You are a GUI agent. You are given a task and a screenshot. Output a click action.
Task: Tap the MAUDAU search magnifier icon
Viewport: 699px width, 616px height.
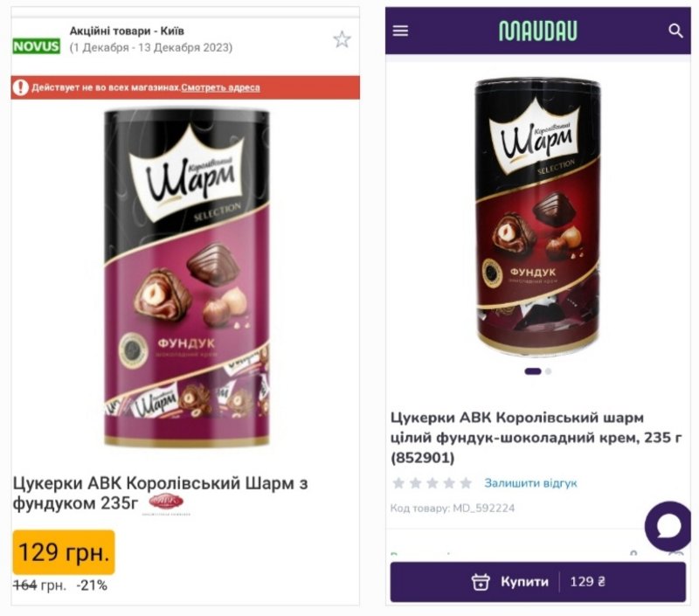tap(675, 31)
